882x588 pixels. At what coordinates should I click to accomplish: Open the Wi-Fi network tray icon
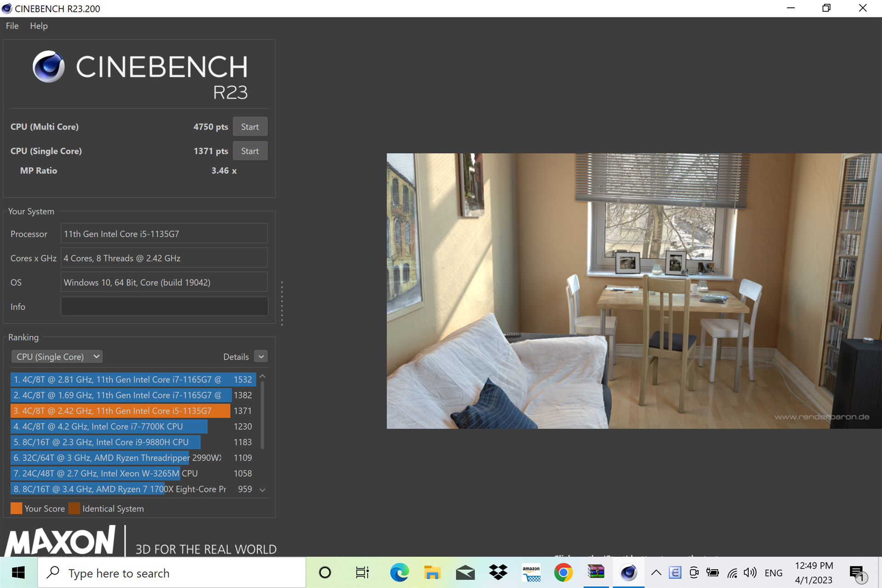(732, 572)
